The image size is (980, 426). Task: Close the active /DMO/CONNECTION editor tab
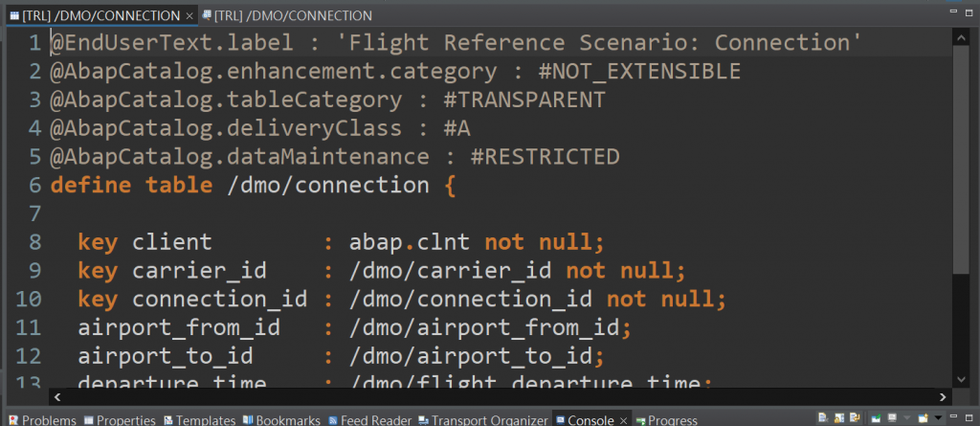[x=189, y=15]
